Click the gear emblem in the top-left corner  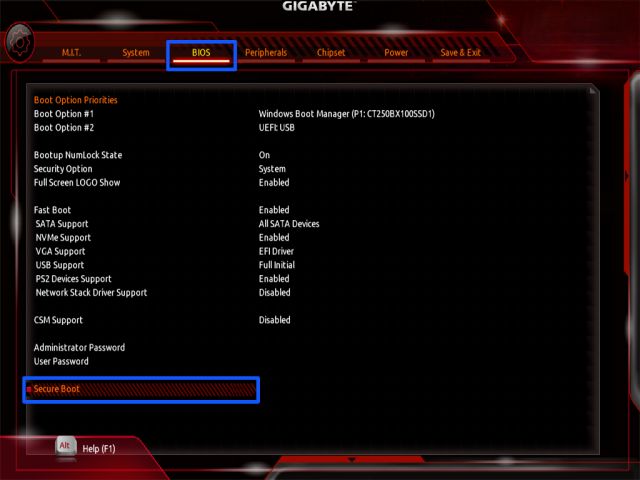(x=21, y=41)
